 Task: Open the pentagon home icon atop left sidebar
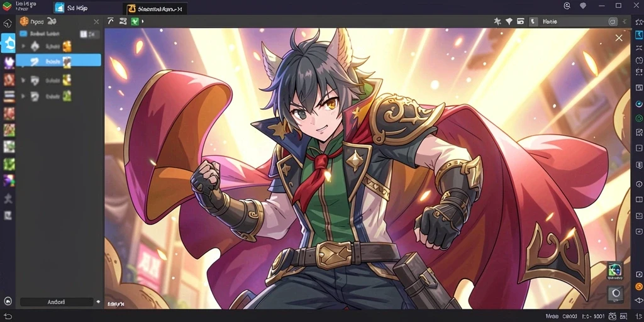(x=8, y=23)
